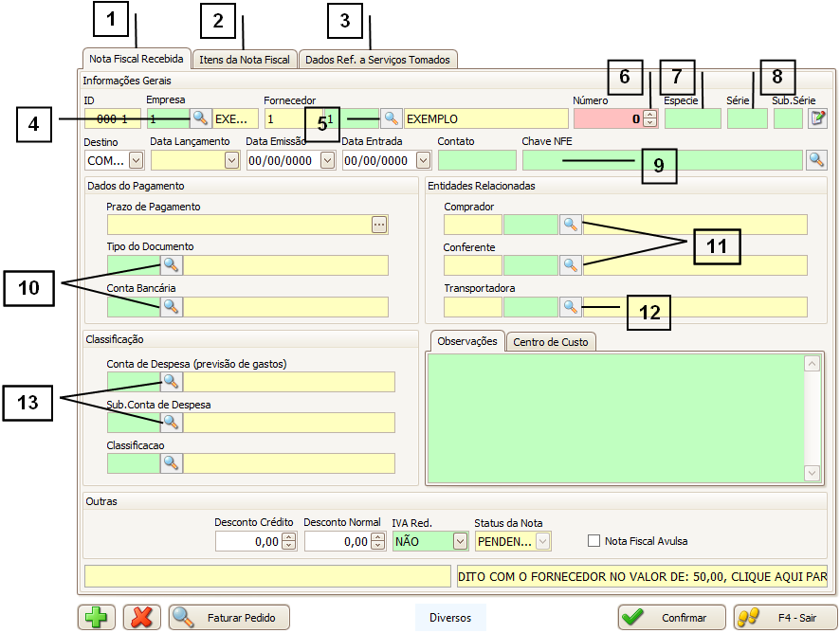
Task: Search for a Comprador using magnifier
Action: 570,225
